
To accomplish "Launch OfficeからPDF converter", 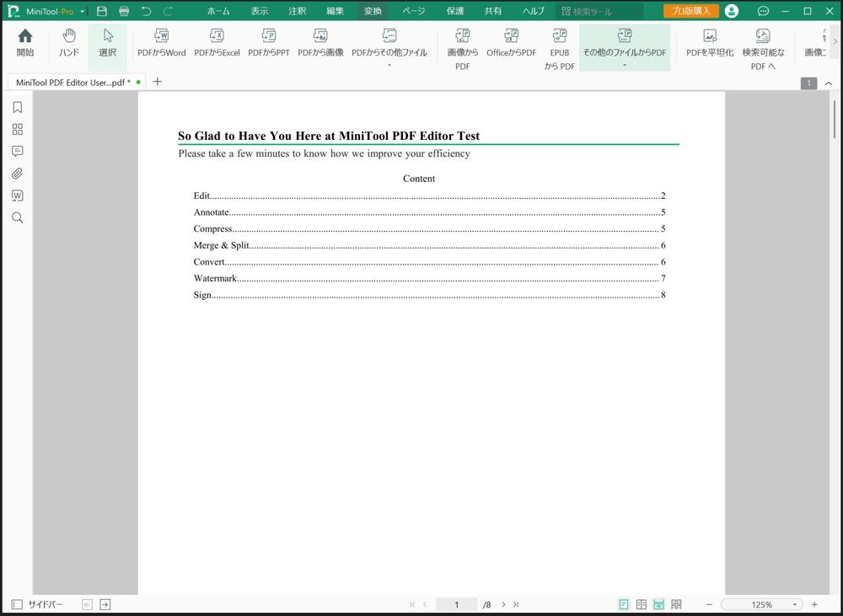I will click(x=512, y=44).
